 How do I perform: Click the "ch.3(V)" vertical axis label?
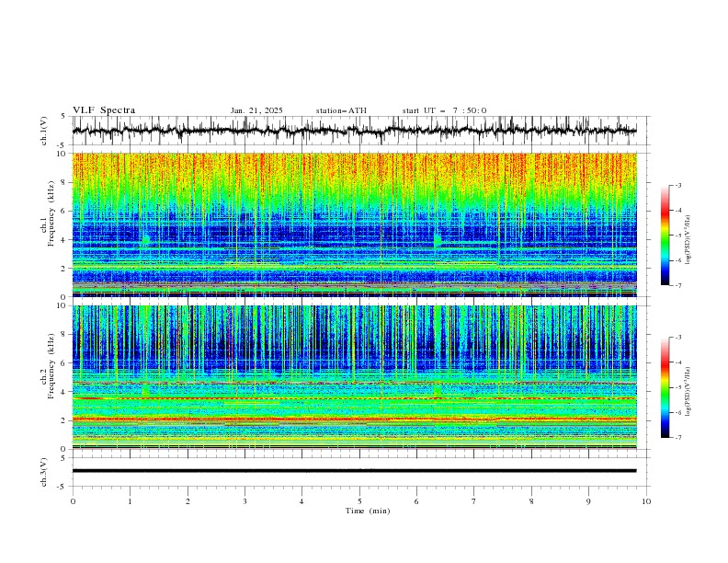click(x=44, y=472)
